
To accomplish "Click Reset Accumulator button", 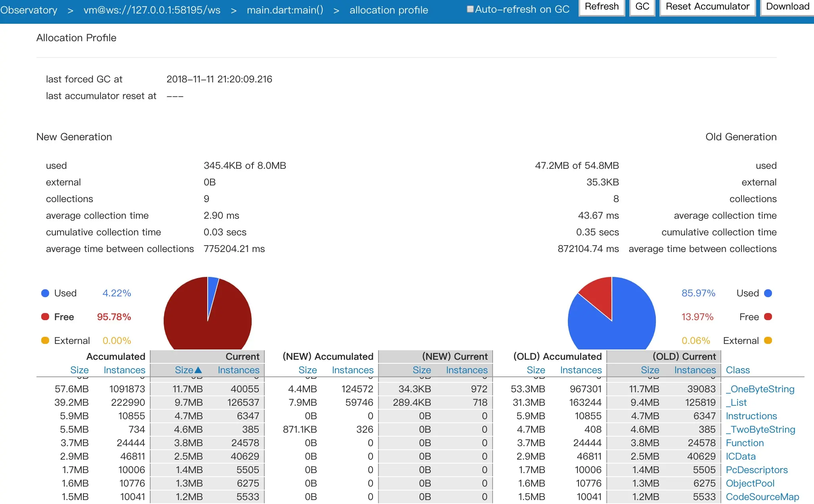I will 707,7.
